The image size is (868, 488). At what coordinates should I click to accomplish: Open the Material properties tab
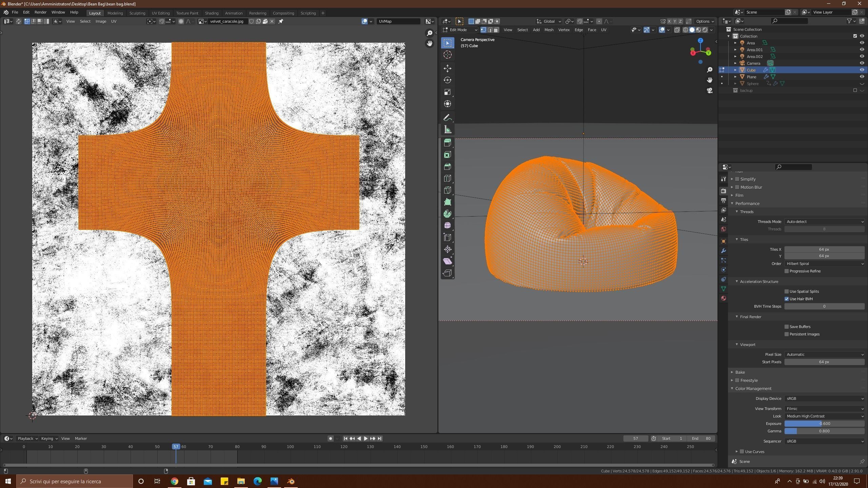(x=723, y=298)
